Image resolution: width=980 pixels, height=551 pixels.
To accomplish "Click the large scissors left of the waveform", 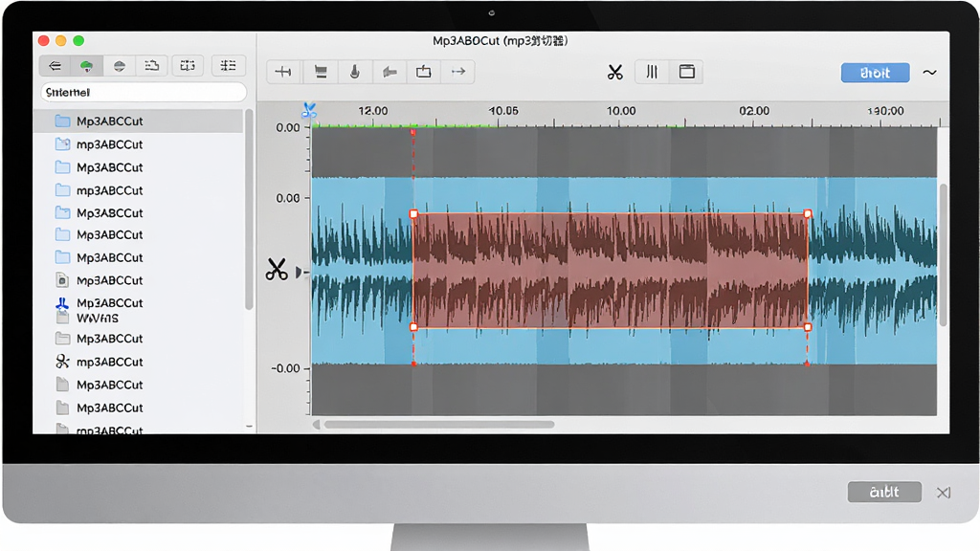I will click(277, 269).
